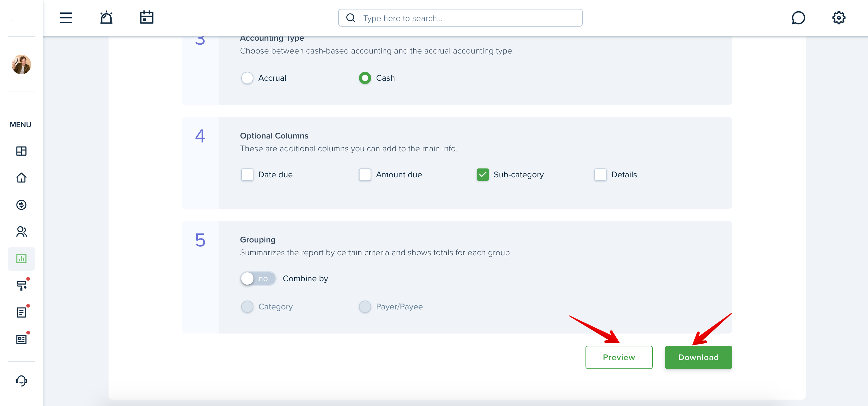Click the MENU label in sidebar
The height and width of the screenshot is (406, 868).
(x=20, y=125)
